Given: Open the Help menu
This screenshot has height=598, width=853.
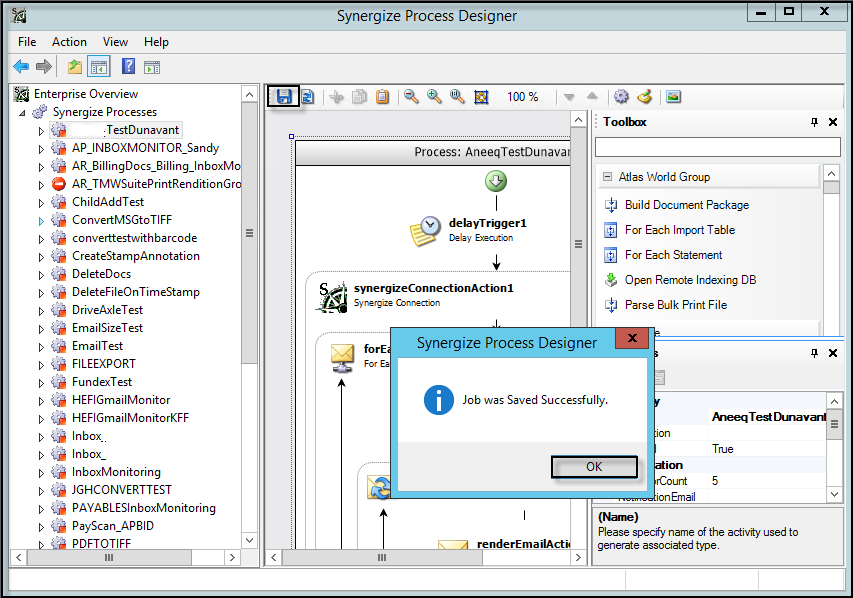Looking at the screenshot, I should click(156, 42).
